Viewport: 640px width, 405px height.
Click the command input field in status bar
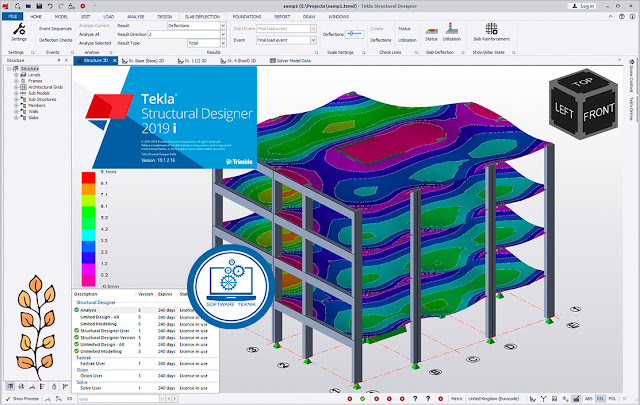pos(118,398)
